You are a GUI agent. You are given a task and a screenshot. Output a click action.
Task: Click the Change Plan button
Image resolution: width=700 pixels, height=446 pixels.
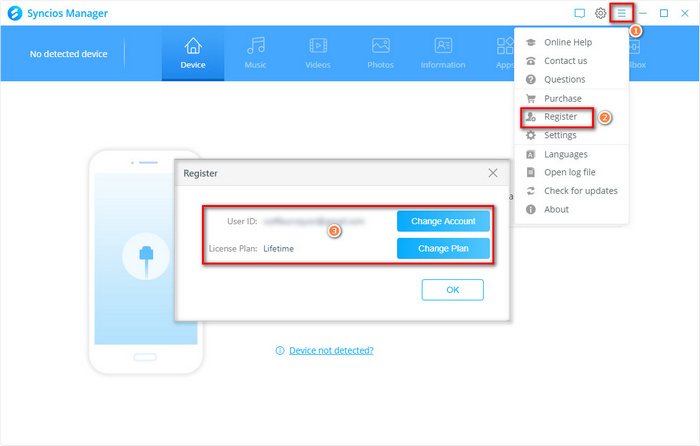click(x=443, y=248)
